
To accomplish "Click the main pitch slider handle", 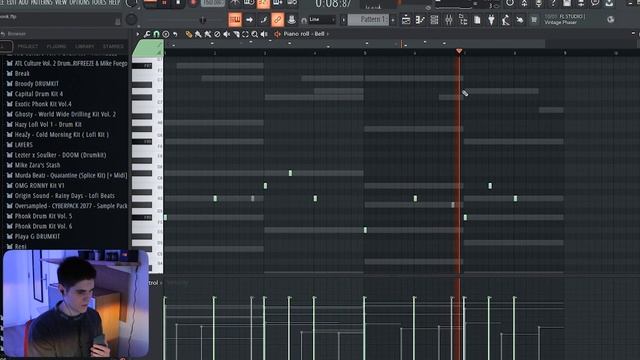I will [202, 20].
